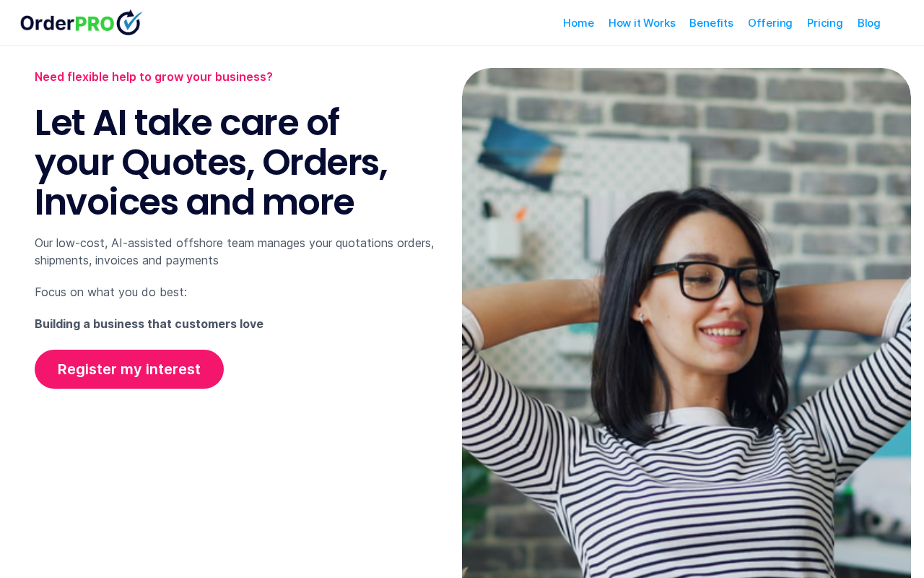Viewport: 924px width, 578px height.
Task: Click the 'Let AI take care of' headline line
Action: 187,123
